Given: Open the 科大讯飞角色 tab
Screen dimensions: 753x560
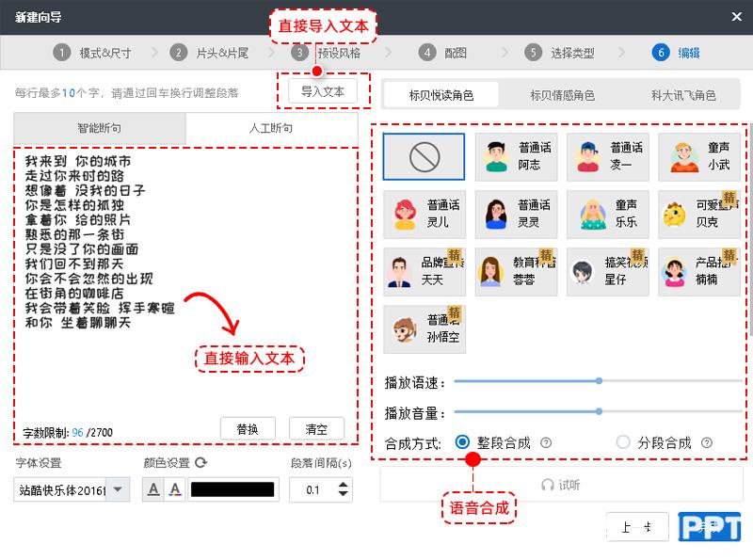Looking at the screenshot, I should point(683,95).
